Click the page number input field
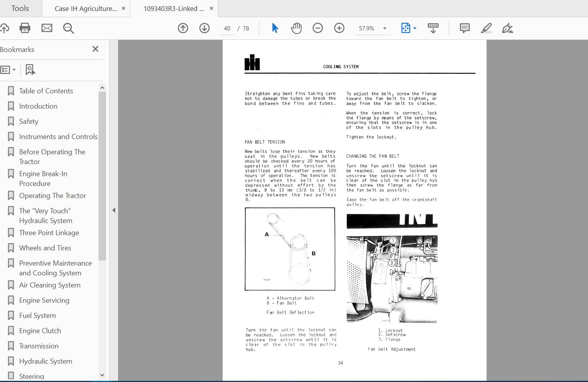588x382 pixels. pos(227,28)
